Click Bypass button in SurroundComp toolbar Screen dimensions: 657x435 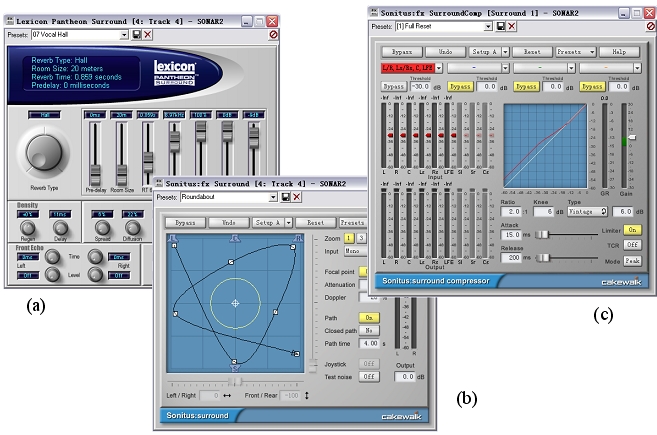(401, 52)
